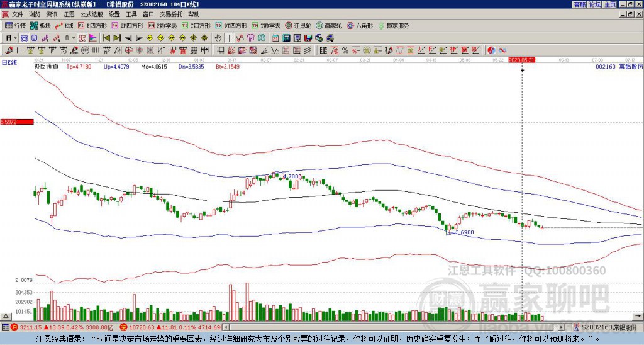644x345 pixels.
Task: Open the 文件 menu
Action: 18,14
